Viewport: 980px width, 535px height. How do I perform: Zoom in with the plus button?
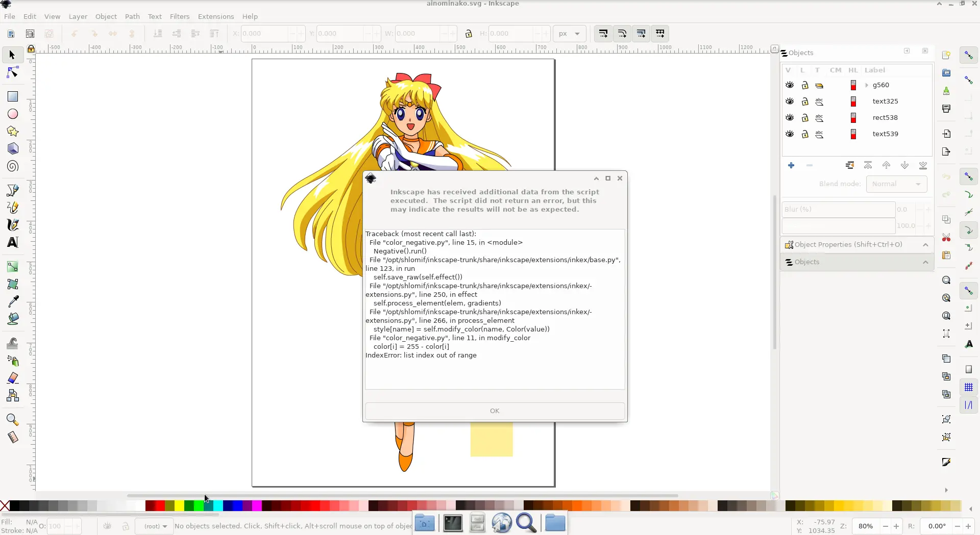click(x=896, y=526)
